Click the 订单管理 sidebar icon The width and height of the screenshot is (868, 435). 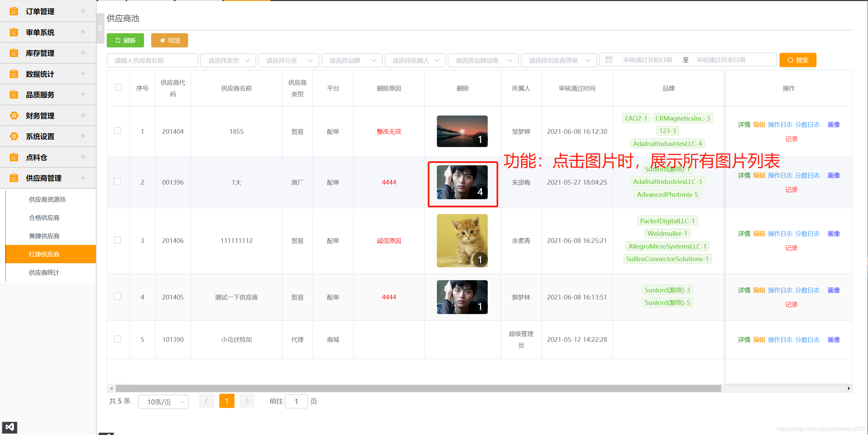pyautogui.click(x=14, y=12)
